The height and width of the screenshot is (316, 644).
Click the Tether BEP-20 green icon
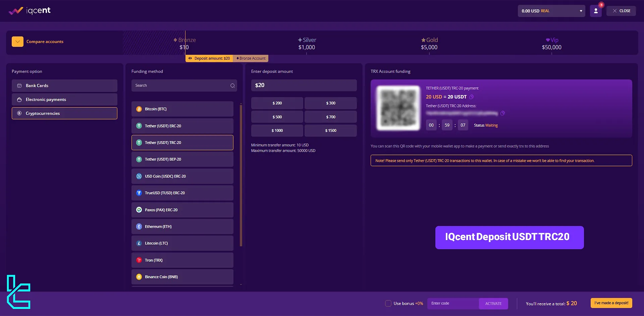[139, 160]
